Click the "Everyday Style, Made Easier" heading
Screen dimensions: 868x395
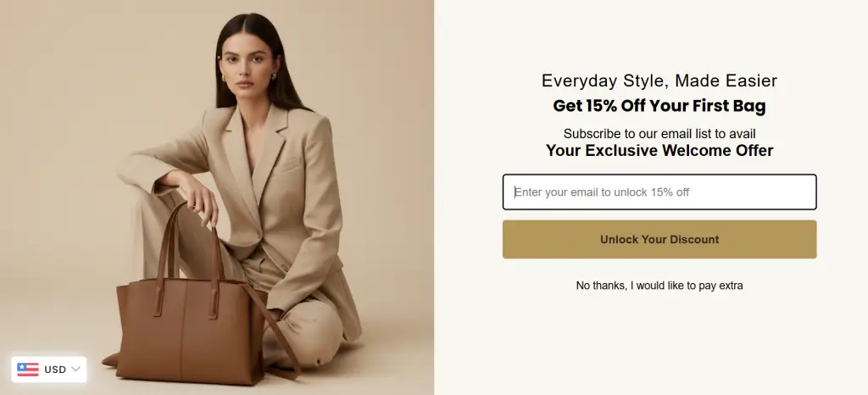659,81
